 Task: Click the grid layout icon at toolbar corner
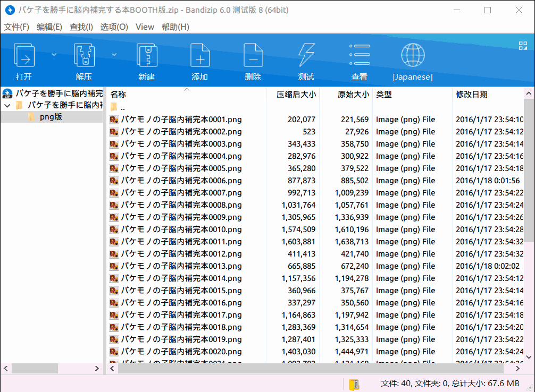tap(523, 46)
